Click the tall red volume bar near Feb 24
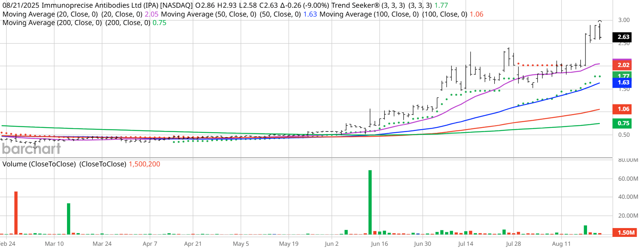 pyautogui.click(x=16, y=213)
